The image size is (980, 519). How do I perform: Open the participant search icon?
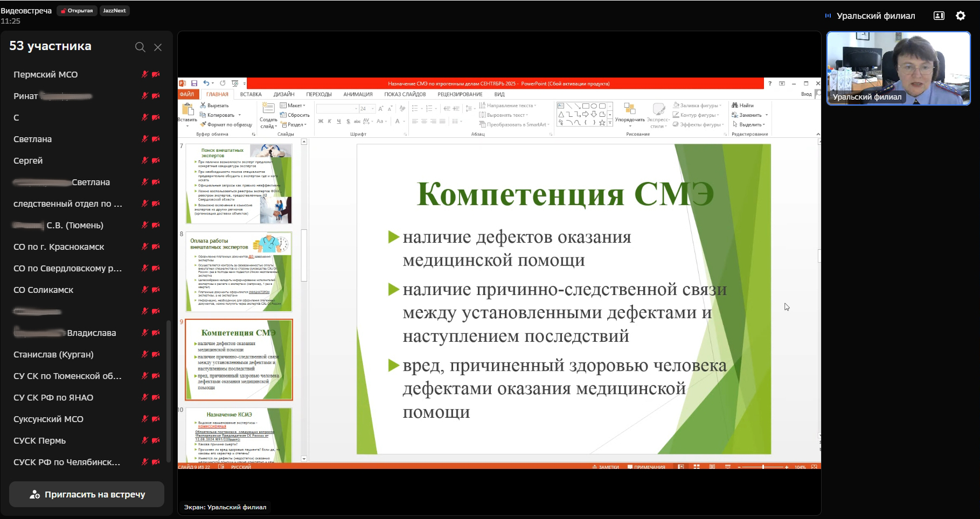pos(140,47)
